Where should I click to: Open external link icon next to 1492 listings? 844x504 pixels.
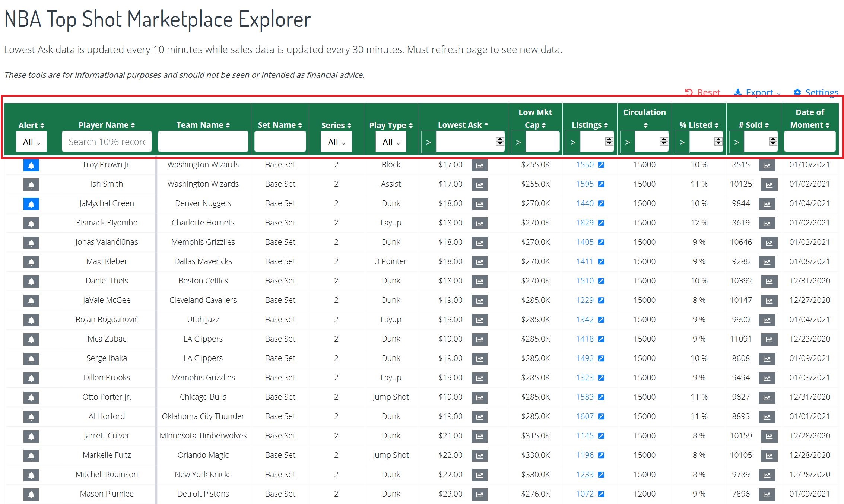coord(601,358)
